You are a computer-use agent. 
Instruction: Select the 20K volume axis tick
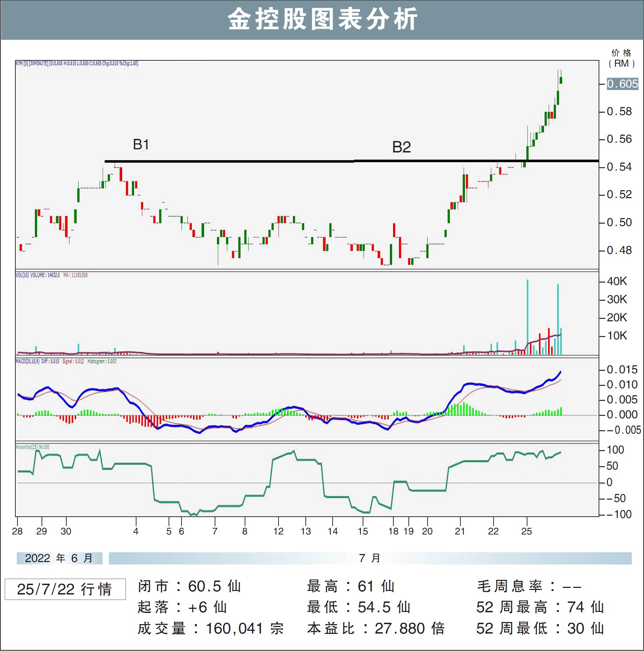tap(617, 317)
